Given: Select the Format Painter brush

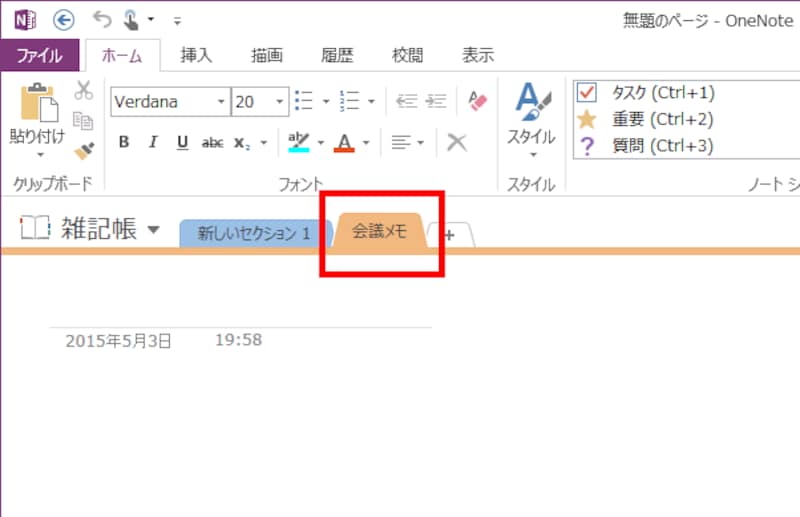Looking at the screenshot, I should [84, 151].
